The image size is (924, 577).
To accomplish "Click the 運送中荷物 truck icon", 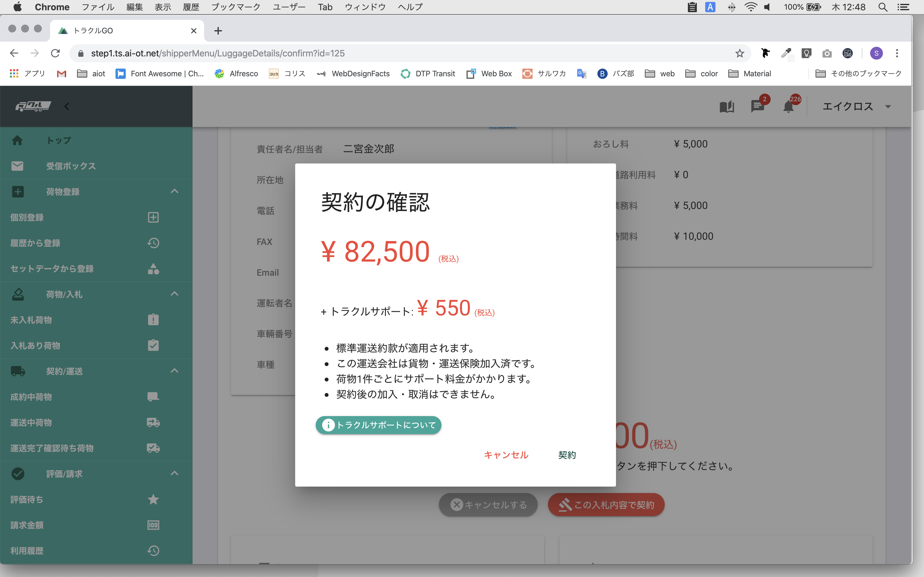I will click(x=153, y=422).
